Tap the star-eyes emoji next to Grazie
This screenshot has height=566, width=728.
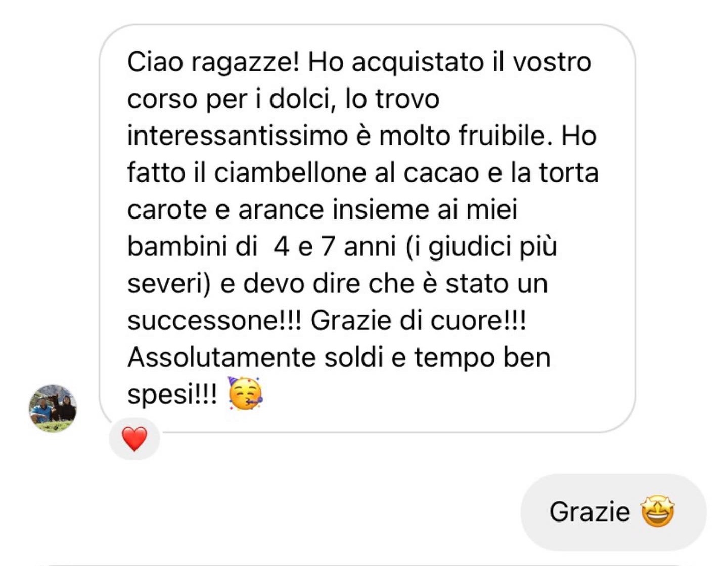658,511
